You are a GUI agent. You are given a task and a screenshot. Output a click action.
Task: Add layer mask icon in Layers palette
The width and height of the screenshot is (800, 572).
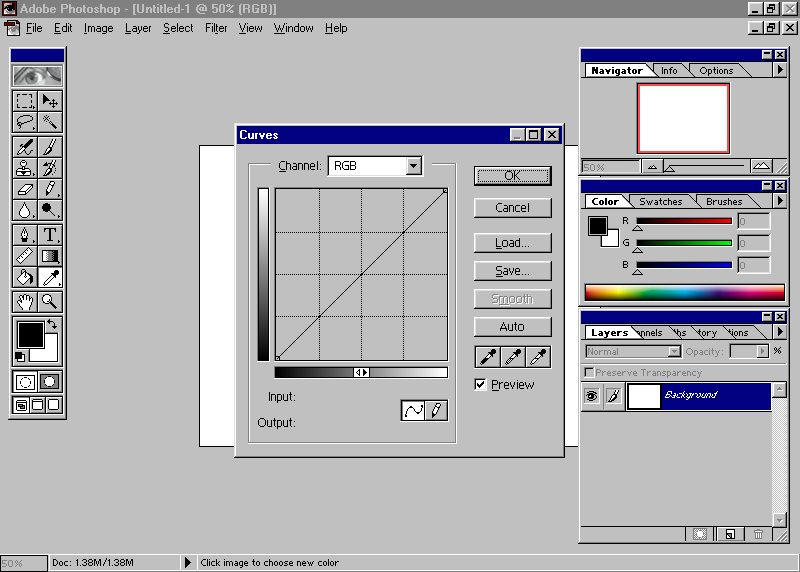700,534
